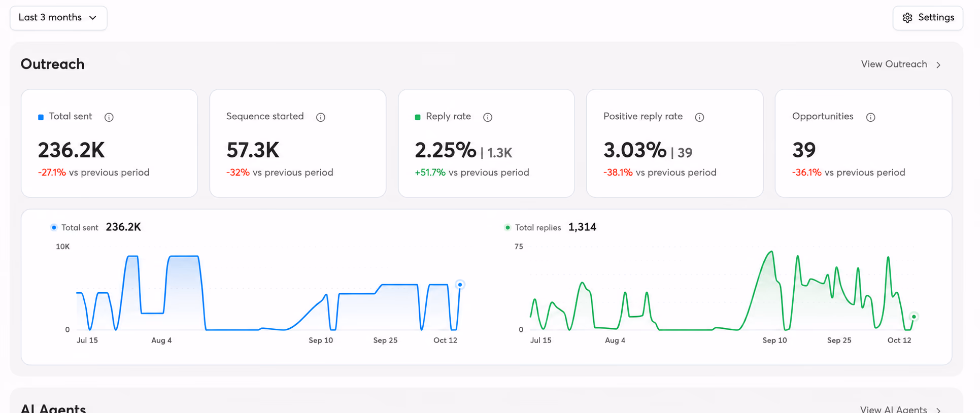980x413 pixels.
Task: Click the info icon beside Opportunities
Action: [871, 117]
